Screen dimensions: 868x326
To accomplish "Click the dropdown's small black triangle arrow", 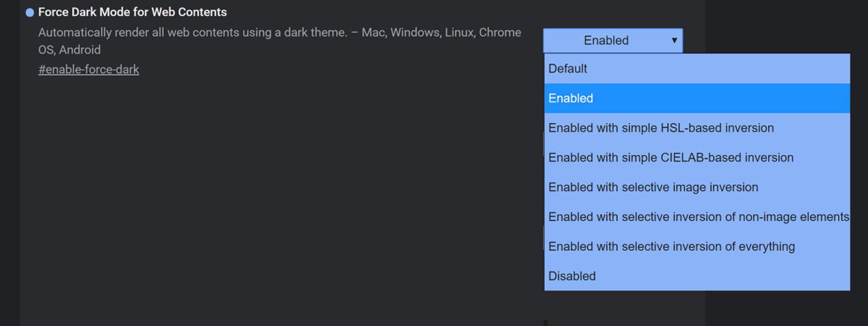I will [x=674, y=40].
